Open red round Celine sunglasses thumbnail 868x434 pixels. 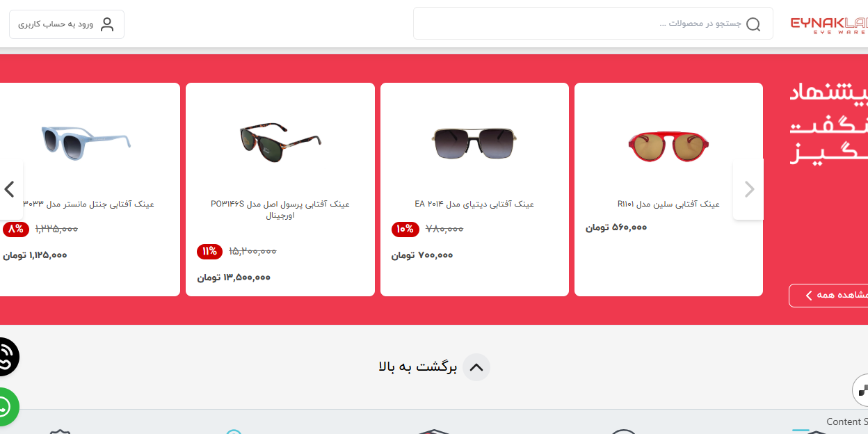668,143
